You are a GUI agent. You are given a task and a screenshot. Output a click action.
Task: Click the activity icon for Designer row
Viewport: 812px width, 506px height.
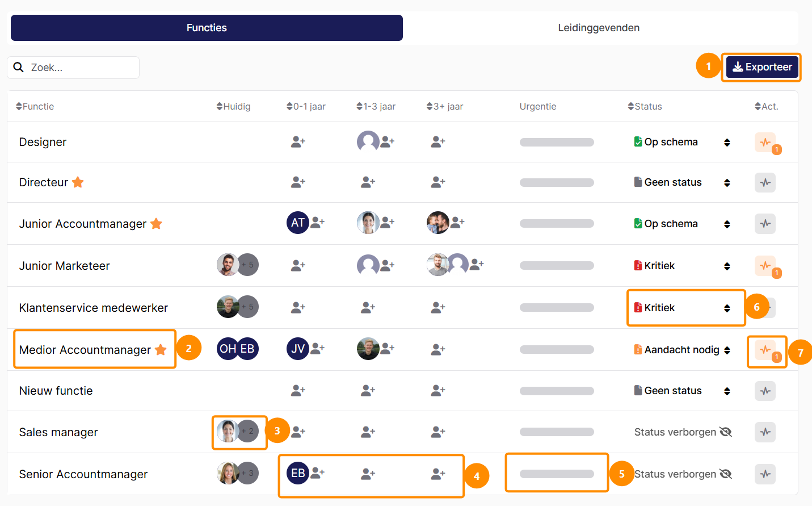click(765, 142)
